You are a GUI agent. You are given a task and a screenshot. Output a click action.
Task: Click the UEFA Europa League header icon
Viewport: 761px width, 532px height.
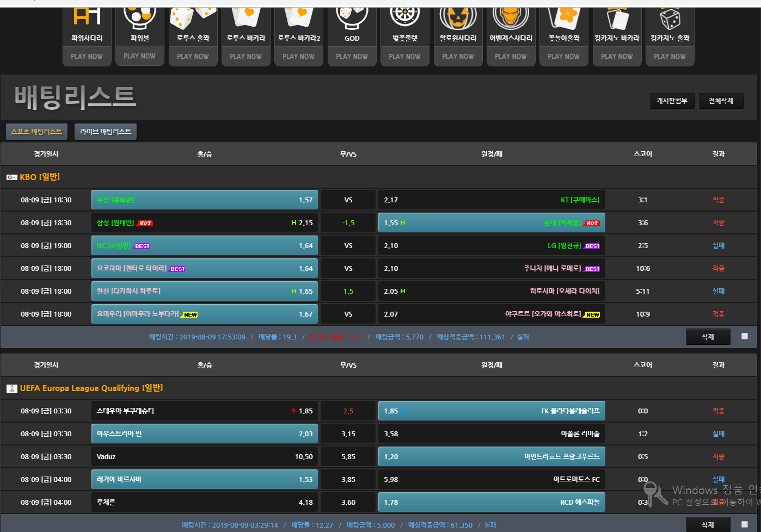tap(12, 388)
